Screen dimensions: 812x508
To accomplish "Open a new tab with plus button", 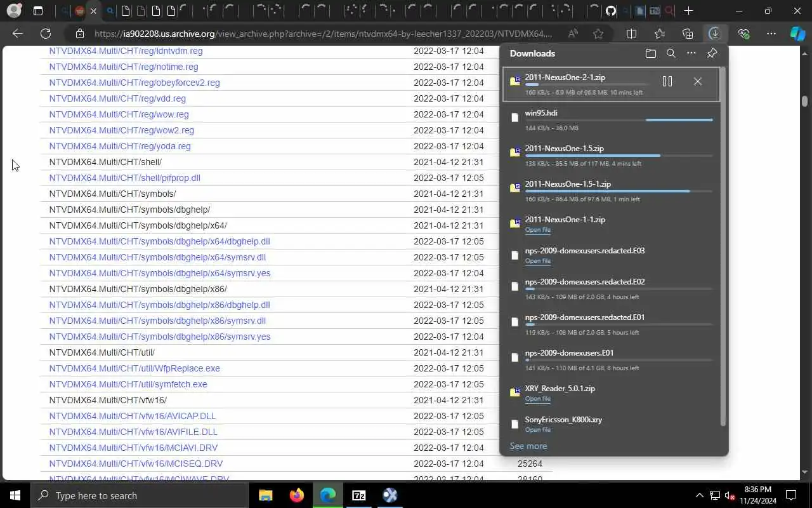I will [688, 11].
